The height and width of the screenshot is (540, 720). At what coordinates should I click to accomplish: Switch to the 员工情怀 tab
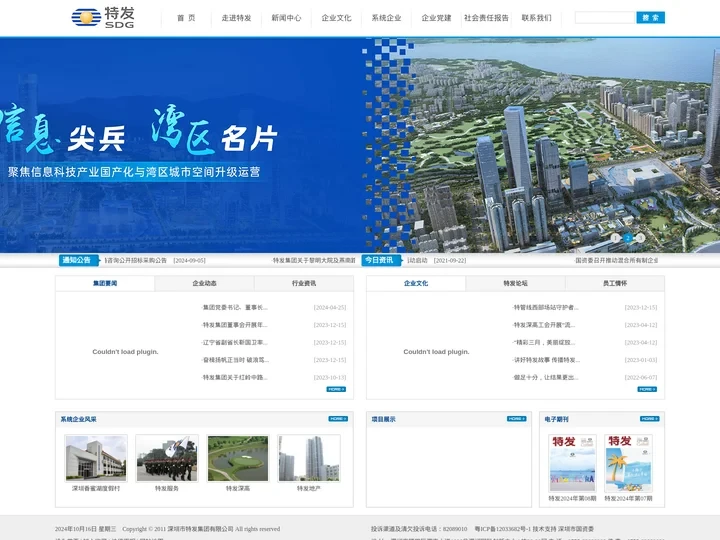615,283
